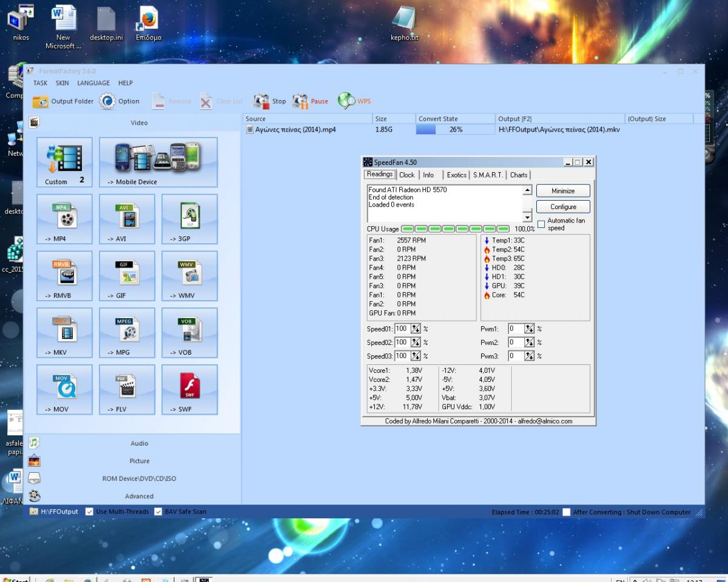728x582 pixels.
Task: Click the Output [F2] column header
Action: coord(560,119)
